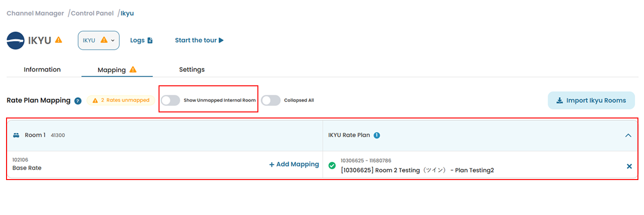
Task: Click the bed icon beside Room 1
Action: point(16,135)
